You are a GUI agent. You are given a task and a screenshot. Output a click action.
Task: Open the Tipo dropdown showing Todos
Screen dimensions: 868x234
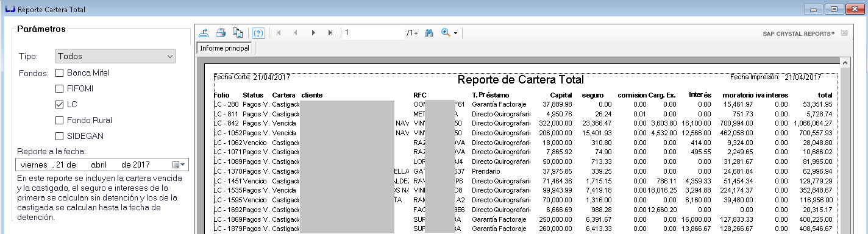115,56
